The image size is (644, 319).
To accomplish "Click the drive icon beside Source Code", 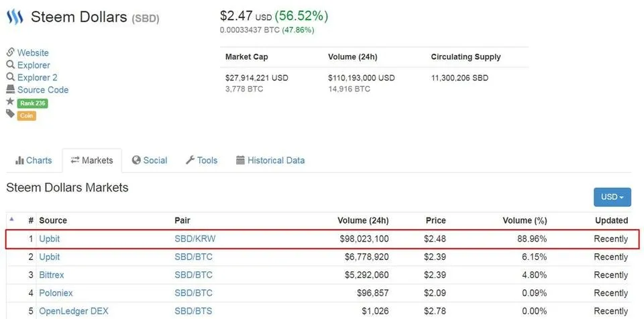I will tap(10, 89).
